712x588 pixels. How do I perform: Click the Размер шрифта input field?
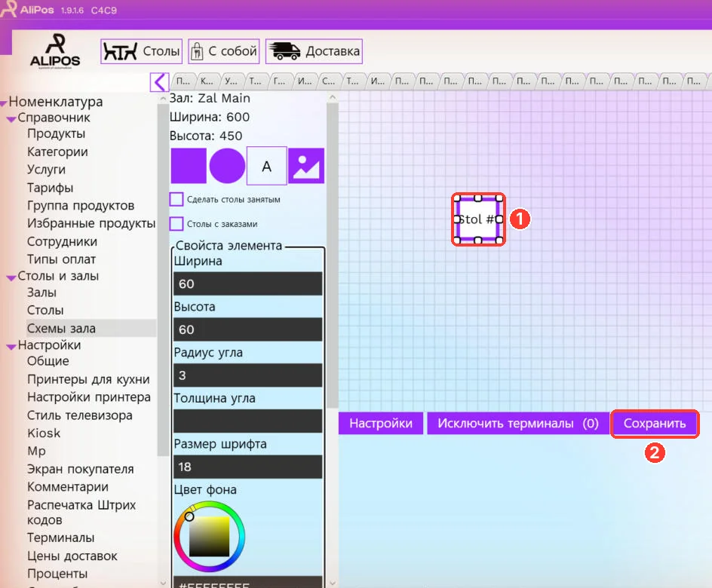[248, 467]
